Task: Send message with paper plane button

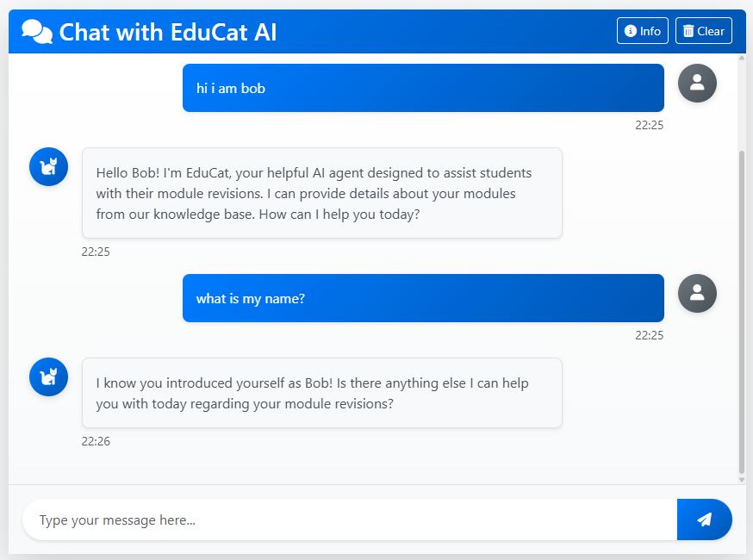Action: pos(704,520)
